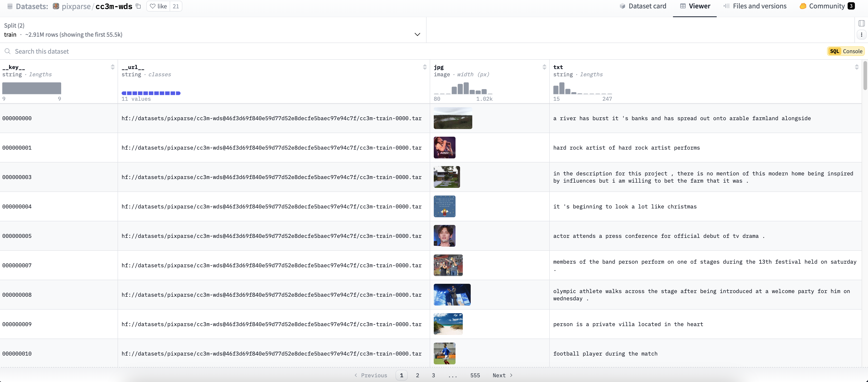The width and height of the screenshot is (868, 382).
Task: Expand the train split dropdown
Action: [417, 34]
